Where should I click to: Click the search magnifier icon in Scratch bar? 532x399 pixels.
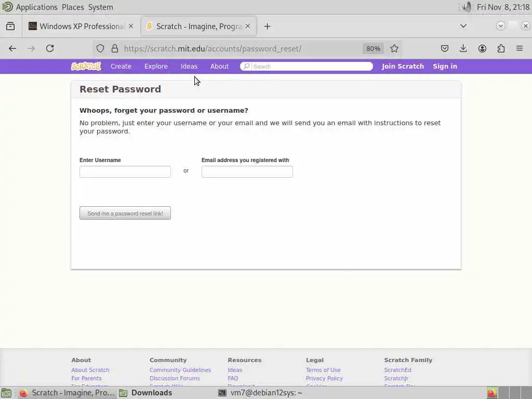coord(247,66)
